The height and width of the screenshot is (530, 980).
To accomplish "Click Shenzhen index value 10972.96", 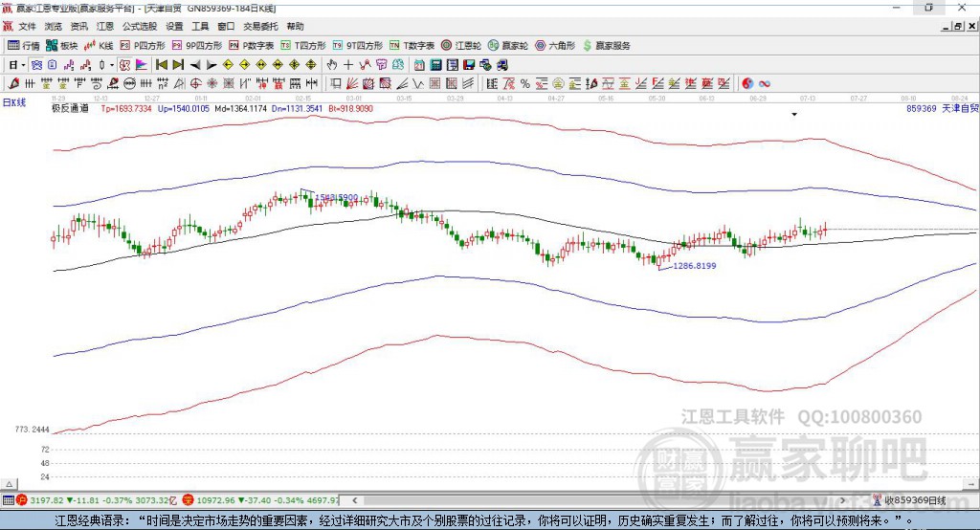I will click(x=217, y=500).
